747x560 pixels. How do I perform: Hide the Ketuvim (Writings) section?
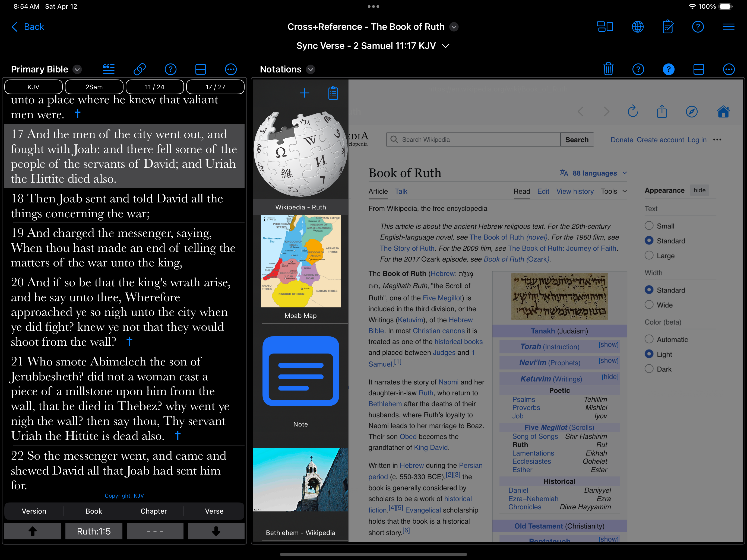coord(610,376)
